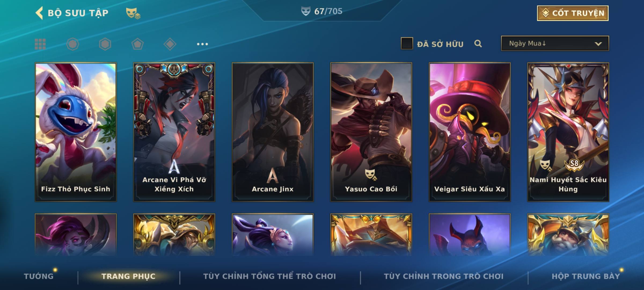The width and height of the screenshot is (644, 290).
Task: Go back using the Bộ Sưu Tập arrow
Action: pos(39,13)
